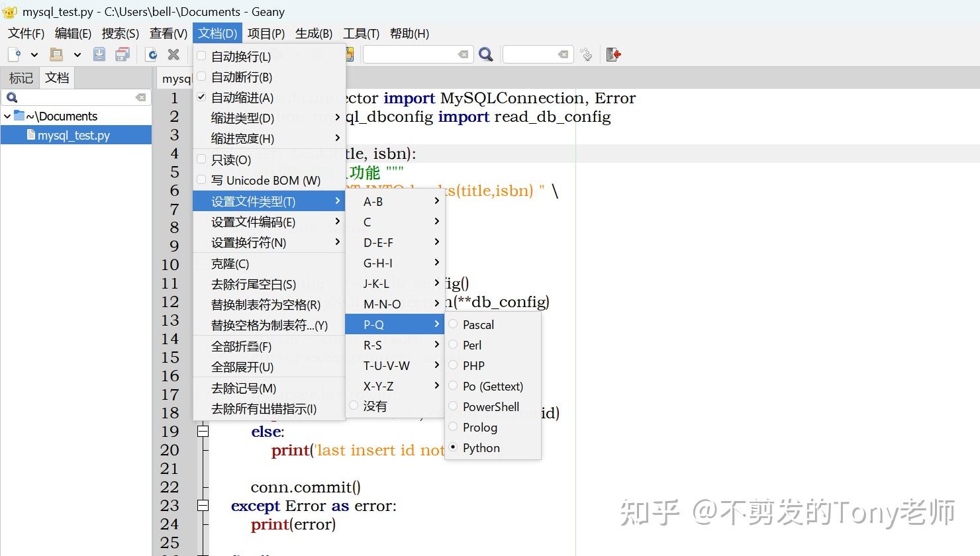The width and height of the screenshot is (980, 556).
Task: Collapse the code fold at line 19
Action: click(x=203, y=431)
